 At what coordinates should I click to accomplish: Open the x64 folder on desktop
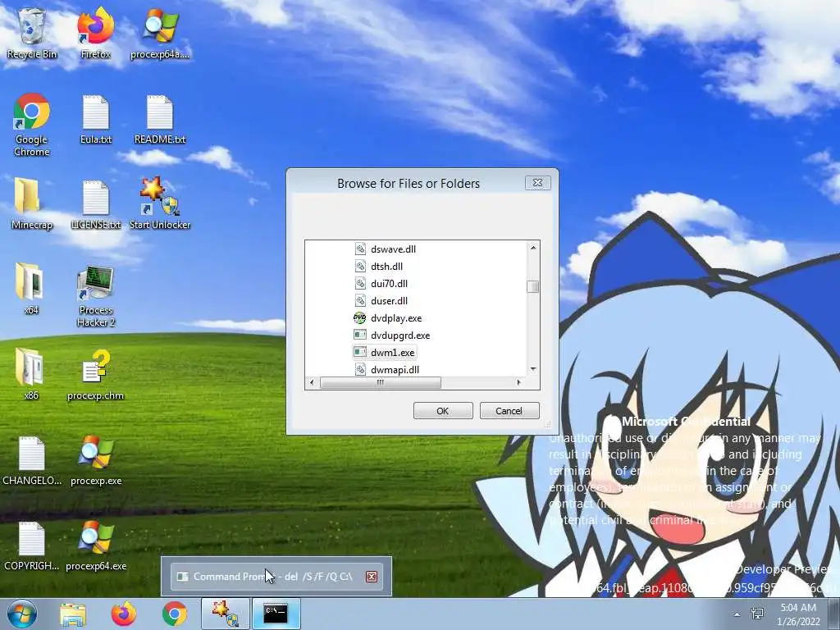31,288
